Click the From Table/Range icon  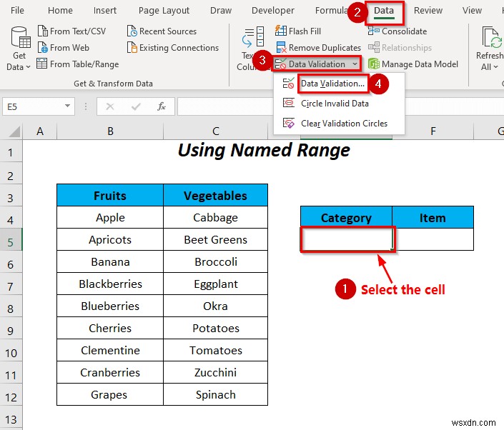[41, 64]
